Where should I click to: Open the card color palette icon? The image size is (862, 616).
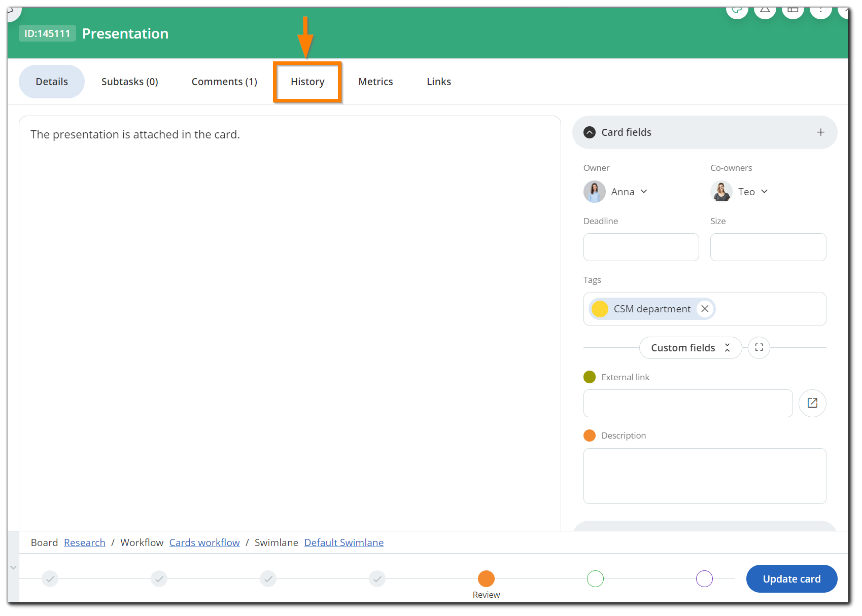point(737,11)
